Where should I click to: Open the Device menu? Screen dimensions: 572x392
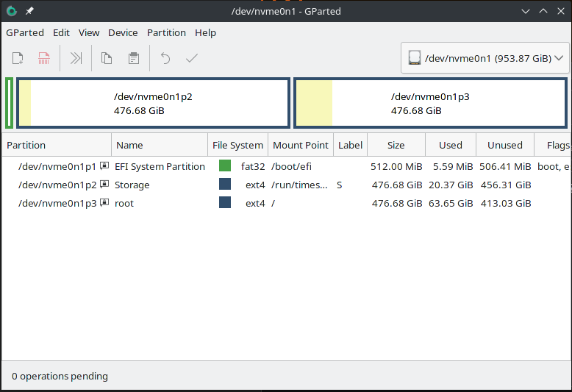tap(123, 33)
